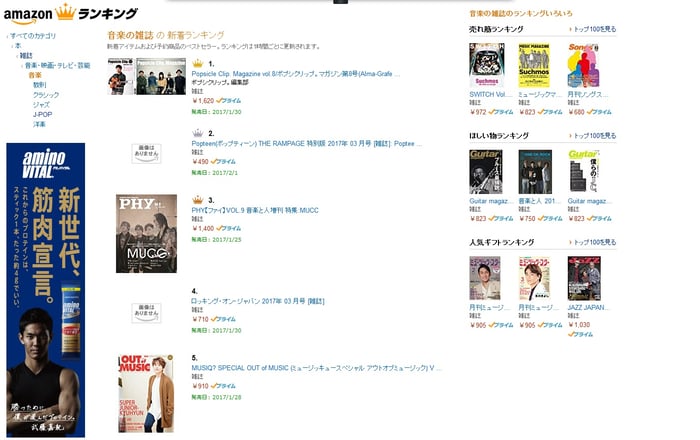Open the PHY MUCC magazine cover
The image size is (700, 440).
(146, 233)
